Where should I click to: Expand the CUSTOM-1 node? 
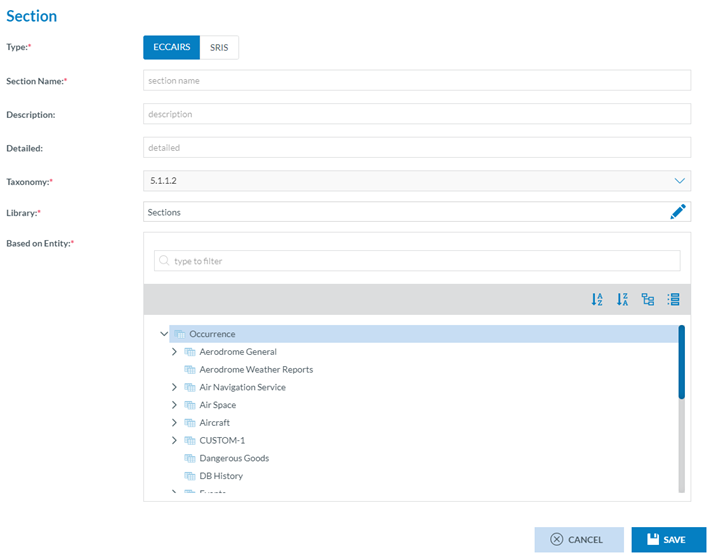[x=174, y=441]
